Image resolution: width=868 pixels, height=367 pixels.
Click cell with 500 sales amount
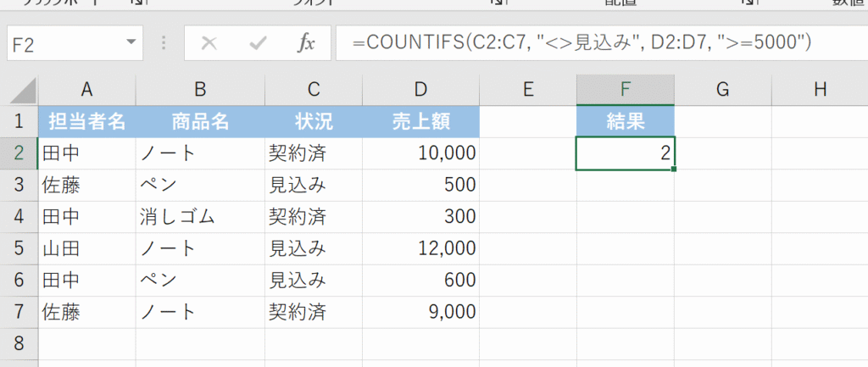[x=420, y=185]
